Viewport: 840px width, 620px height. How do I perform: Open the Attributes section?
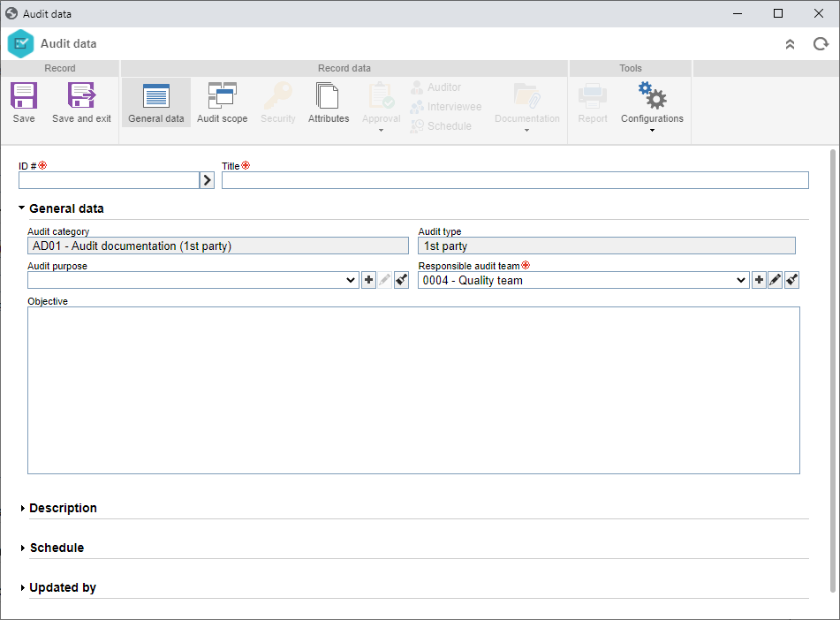(x=329, y=102)
